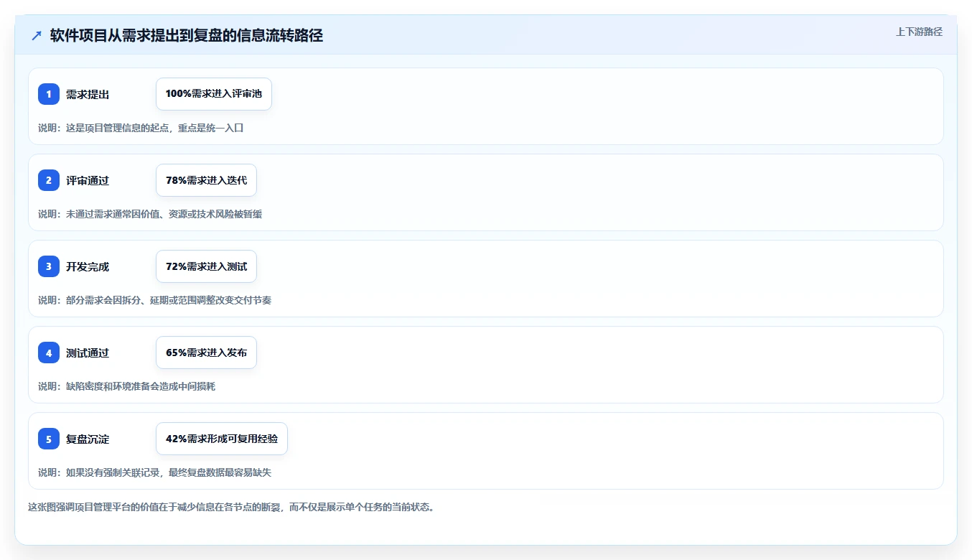Select the 评审通过 step name
This screenshot has height=560, width=972.
(x=88, y=180)
